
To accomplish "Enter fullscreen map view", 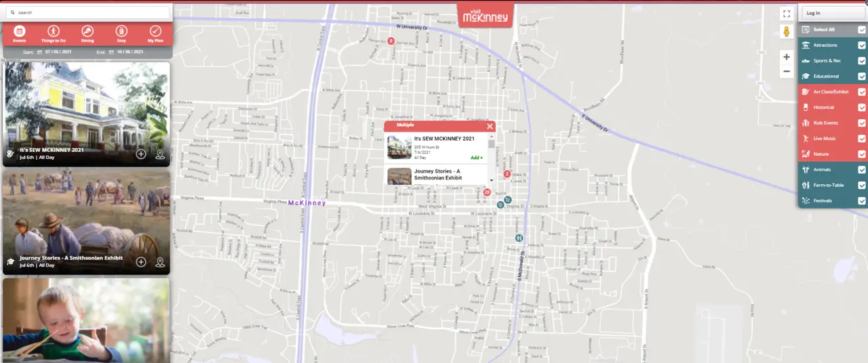I will [x=787, y=13].
